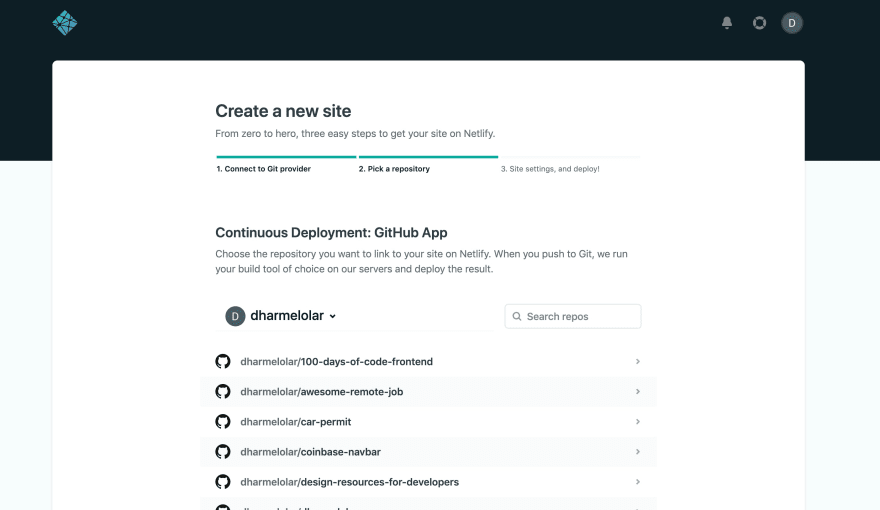
Task: Open the notifications bell
Action: [727, 23]
